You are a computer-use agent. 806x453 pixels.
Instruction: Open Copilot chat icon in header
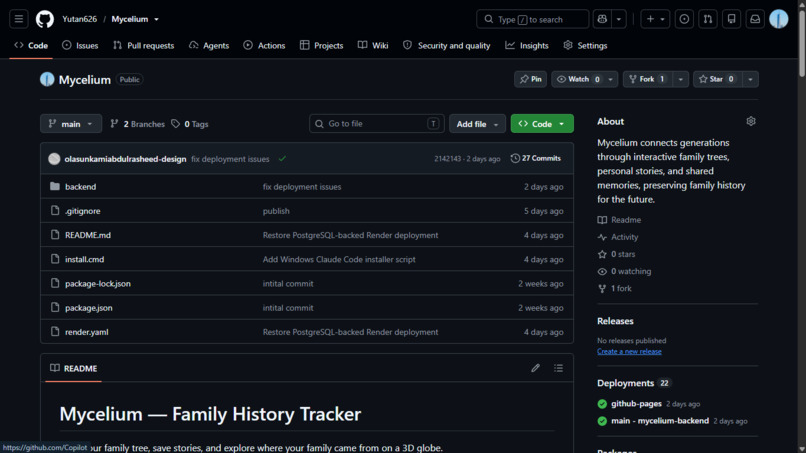[602, 19]
